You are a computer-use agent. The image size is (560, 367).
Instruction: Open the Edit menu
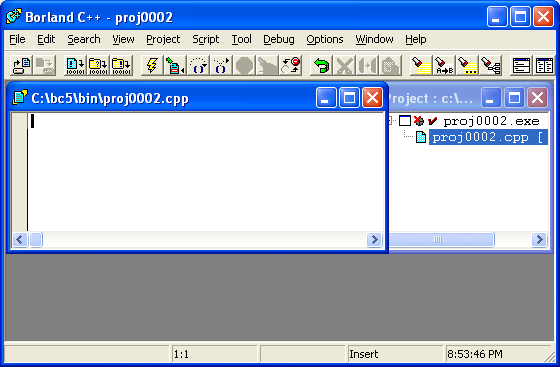point(46,39)
